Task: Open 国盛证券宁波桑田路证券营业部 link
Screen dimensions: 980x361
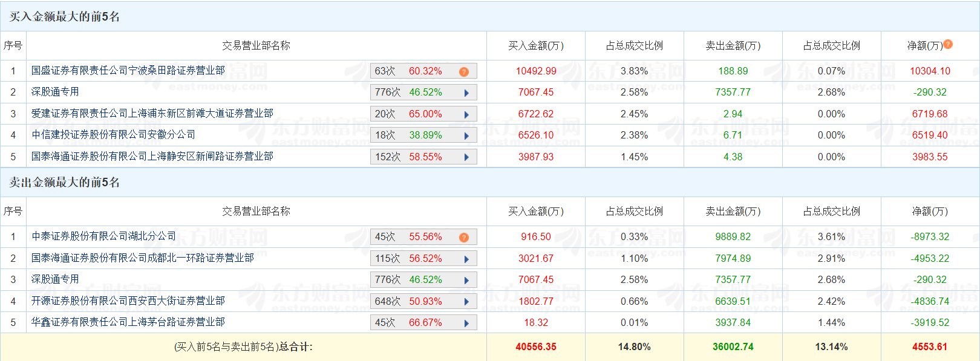Action: point(128,71)
